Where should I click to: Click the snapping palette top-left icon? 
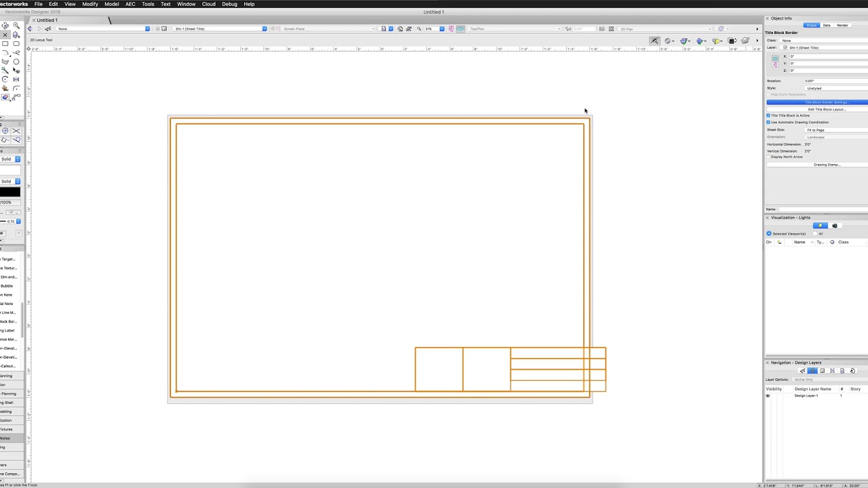coord(5,131)
